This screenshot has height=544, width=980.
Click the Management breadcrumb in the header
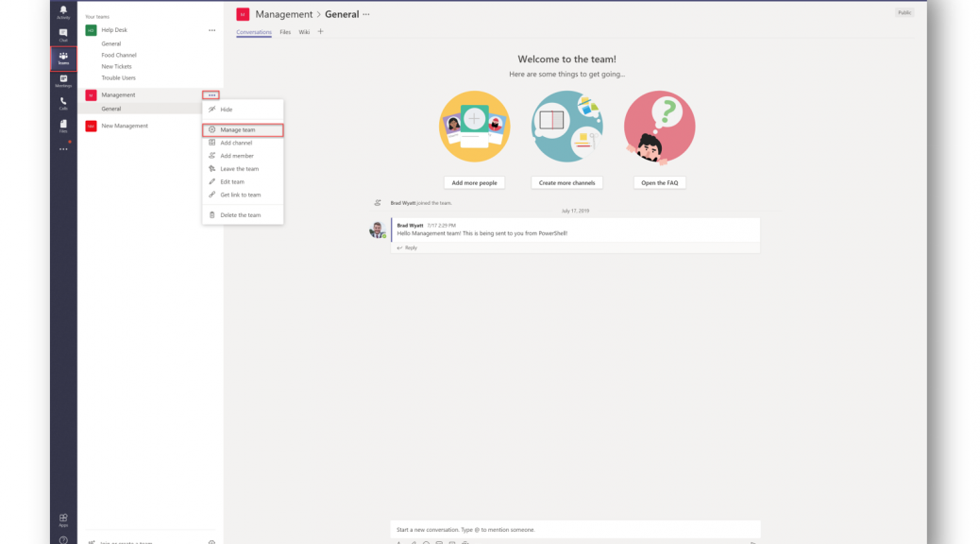[x=284, y=14]
